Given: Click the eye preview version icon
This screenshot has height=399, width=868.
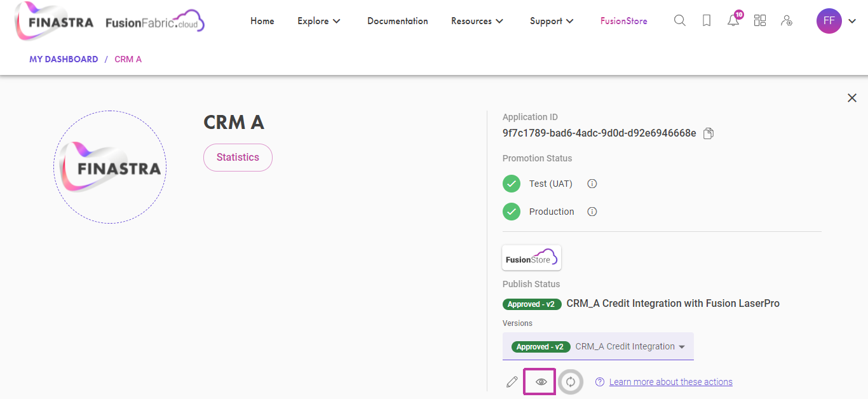Looking at the screenshot, I should click(x=541, y=382).
